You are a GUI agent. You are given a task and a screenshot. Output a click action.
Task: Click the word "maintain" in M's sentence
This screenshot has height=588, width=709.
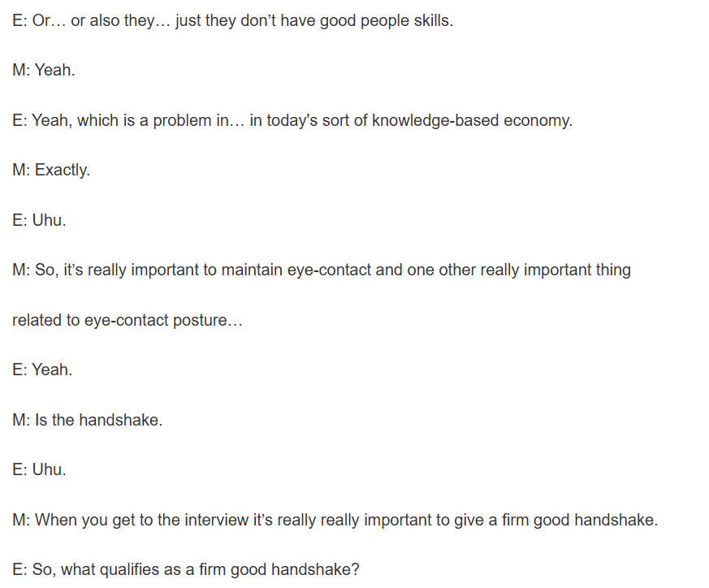(x=252, y=270)
